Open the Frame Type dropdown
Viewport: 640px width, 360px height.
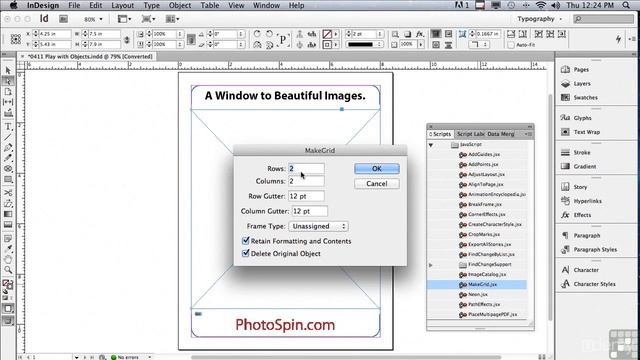[318, 226]
